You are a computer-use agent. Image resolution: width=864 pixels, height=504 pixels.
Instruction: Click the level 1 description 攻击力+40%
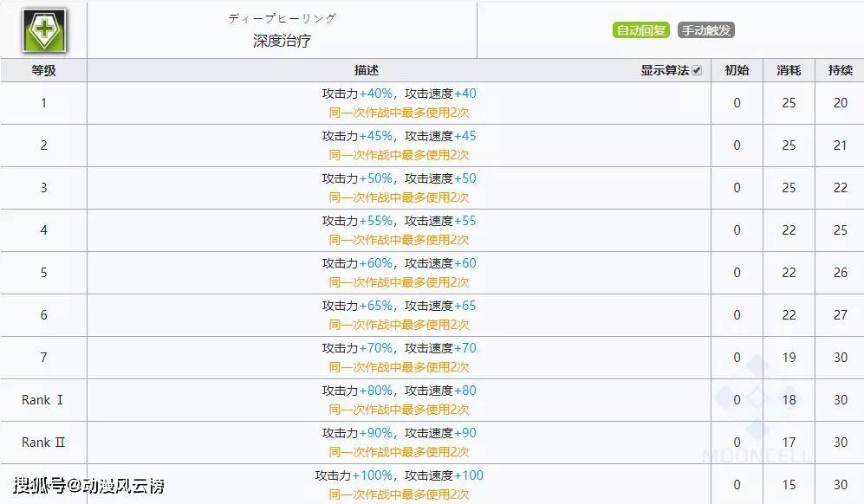[357, 94]
